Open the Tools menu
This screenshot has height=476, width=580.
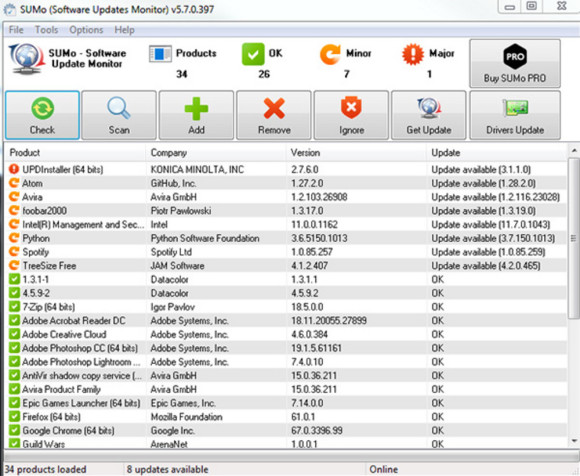coord(46,30)
